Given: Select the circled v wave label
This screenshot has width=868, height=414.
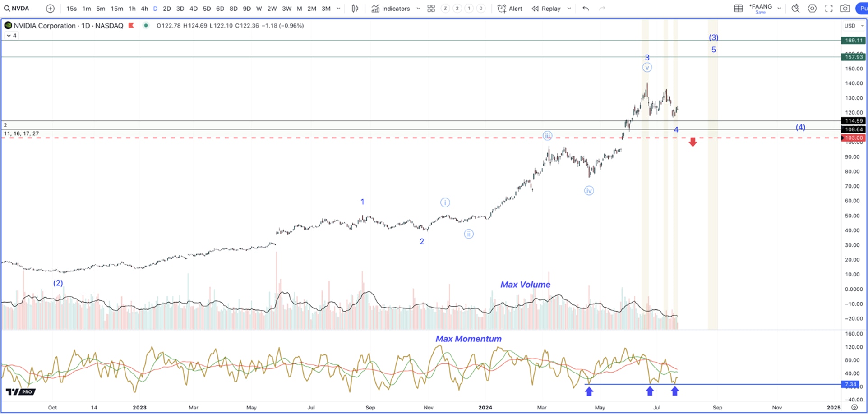Looking at the screenshot, I should [647, 68].
